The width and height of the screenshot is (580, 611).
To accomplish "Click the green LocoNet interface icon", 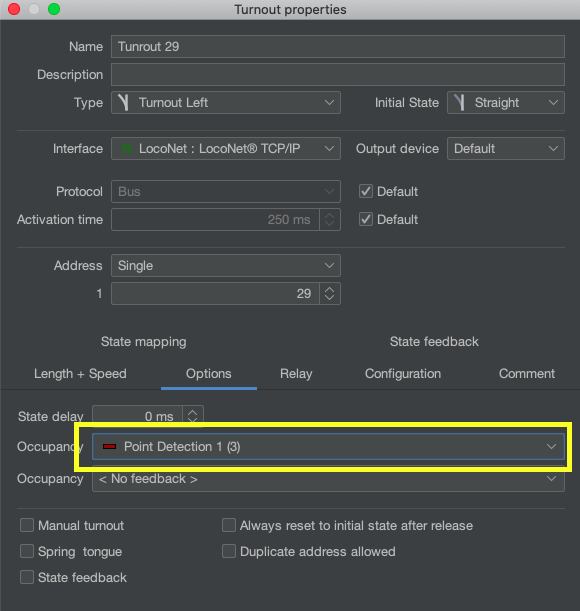I will [x=126, y=148].
